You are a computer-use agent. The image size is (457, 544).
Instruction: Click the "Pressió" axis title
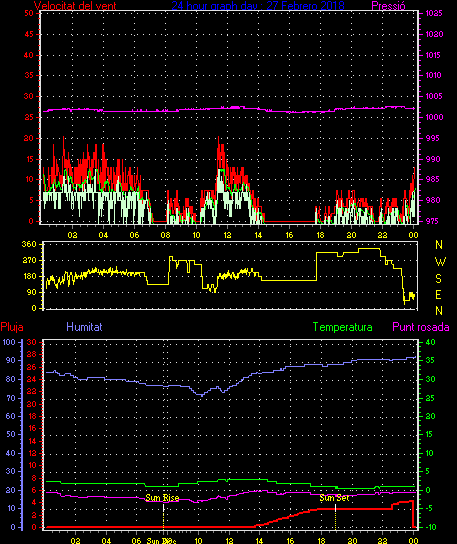(388, 6)
